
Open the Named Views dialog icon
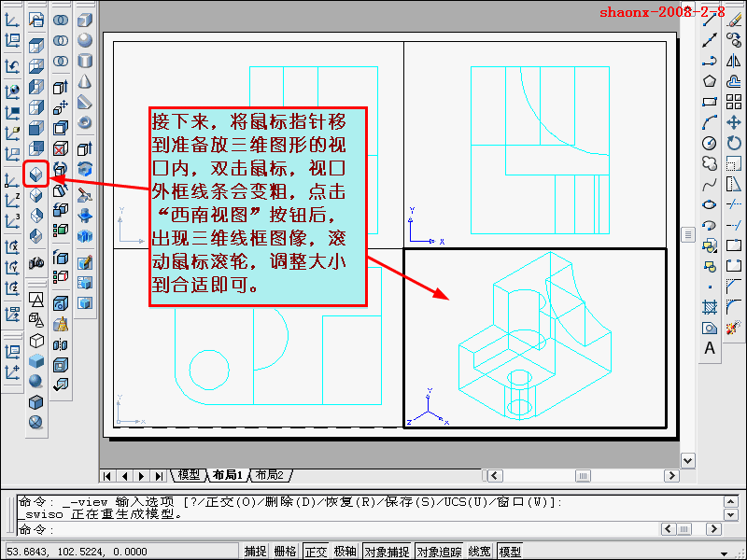point(35,20)
